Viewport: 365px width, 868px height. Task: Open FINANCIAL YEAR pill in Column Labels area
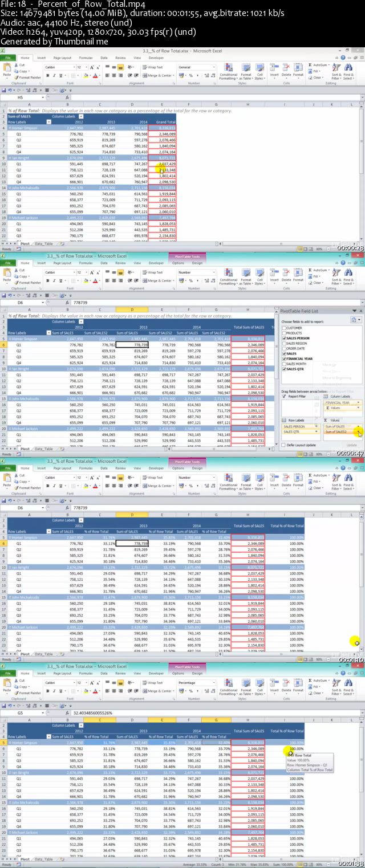pos(342,402)
